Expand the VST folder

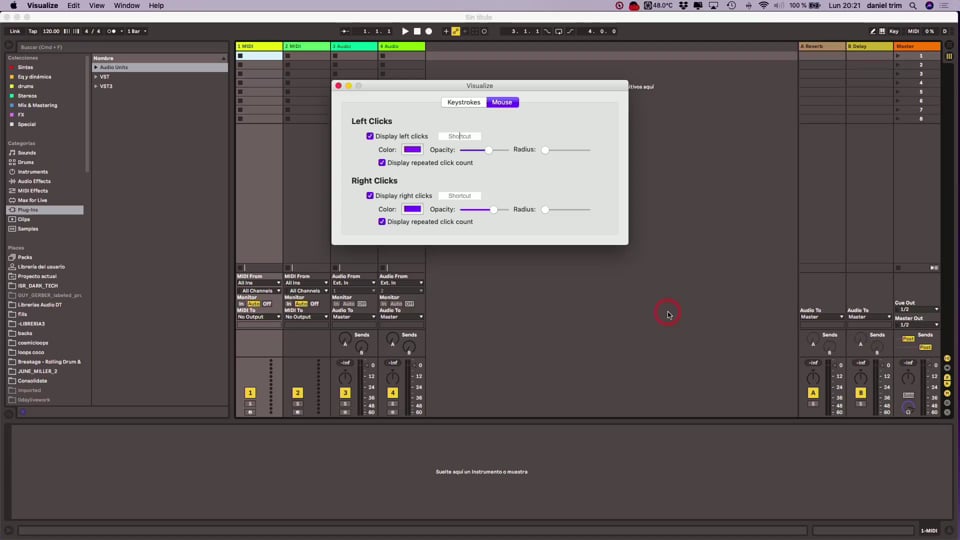coord(96,77)
